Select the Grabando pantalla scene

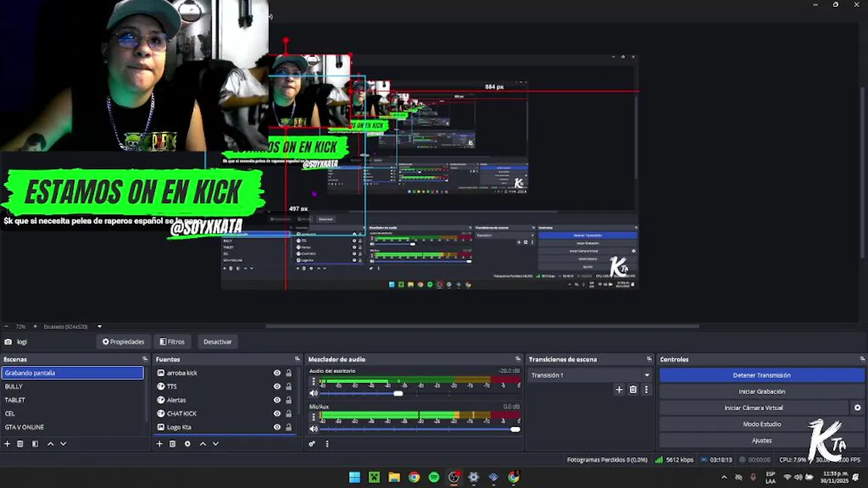[x=73, y=373]
